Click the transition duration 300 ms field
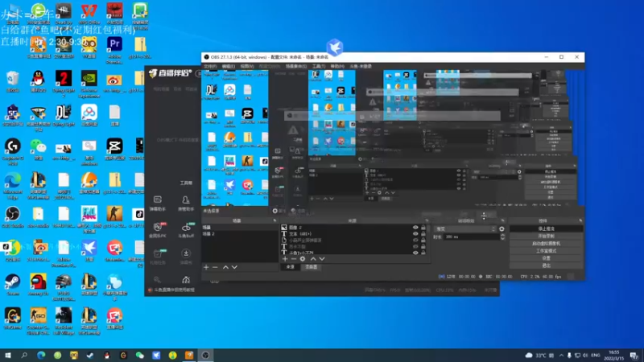The height and width of the screenshot is (362, 644). click(471, 237)
